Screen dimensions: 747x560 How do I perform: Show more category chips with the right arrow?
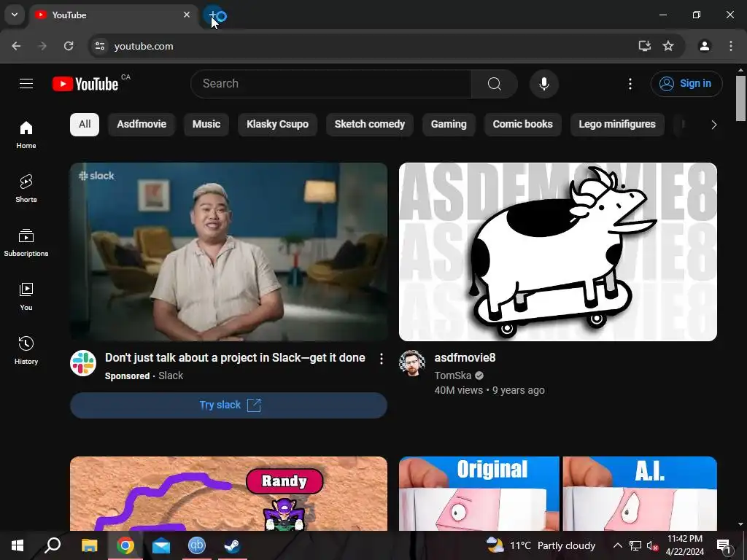coord(713,125)
